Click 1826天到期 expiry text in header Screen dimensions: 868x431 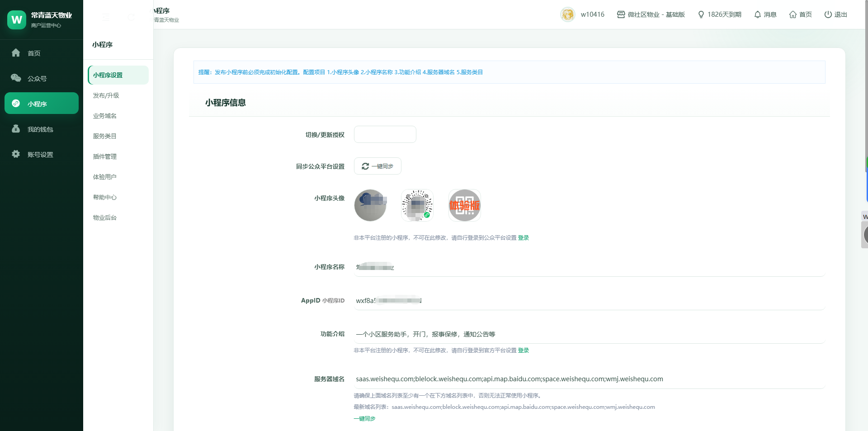click(x=725, y=14)
